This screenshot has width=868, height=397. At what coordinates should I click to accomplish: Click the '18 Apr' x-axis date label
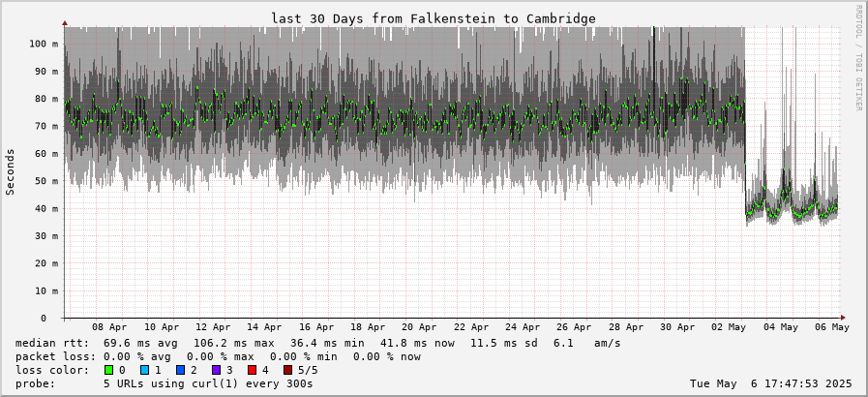pyautogui.click(x=370, y=327)
